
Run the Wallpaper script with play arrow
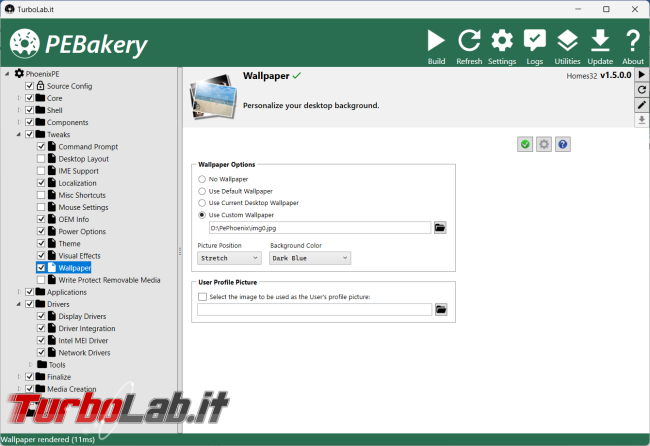[641, 75]
